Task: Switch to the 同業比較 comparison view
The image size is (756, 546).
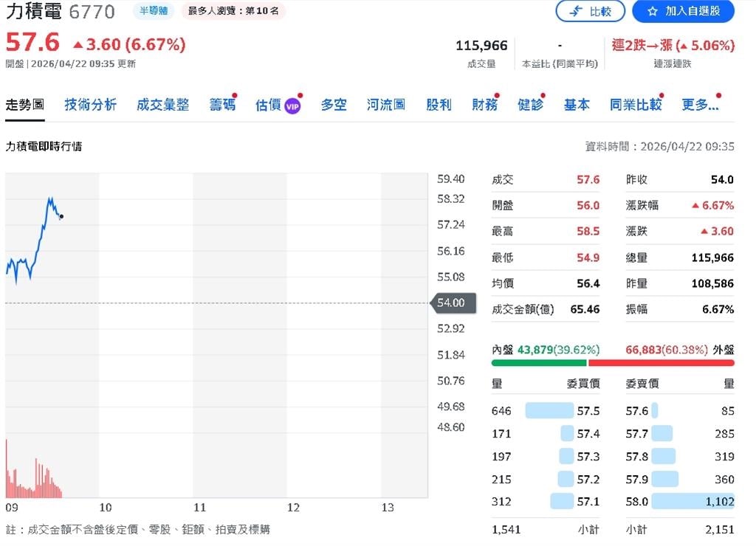Action: (636, 104)
